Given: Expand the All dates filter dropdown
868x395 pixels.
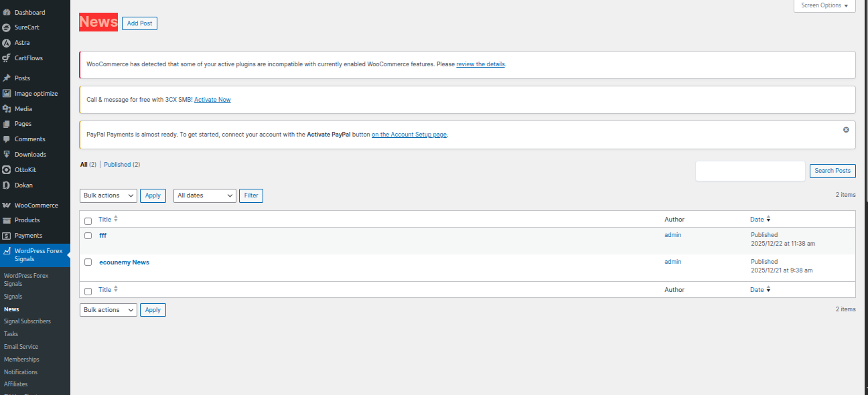Looking at the screenshot, I should pyautogui.click(x=205, y=195).
